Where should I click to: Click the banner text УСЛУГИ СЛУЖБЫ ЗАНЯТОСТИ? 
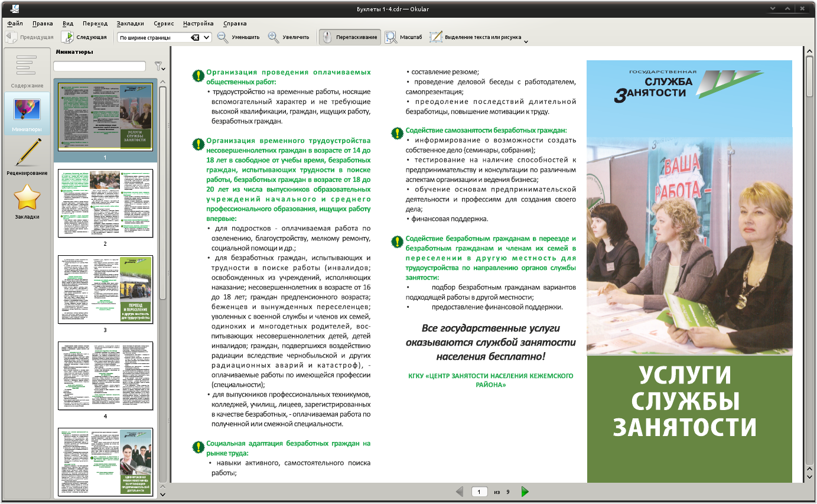coord(685,401)
